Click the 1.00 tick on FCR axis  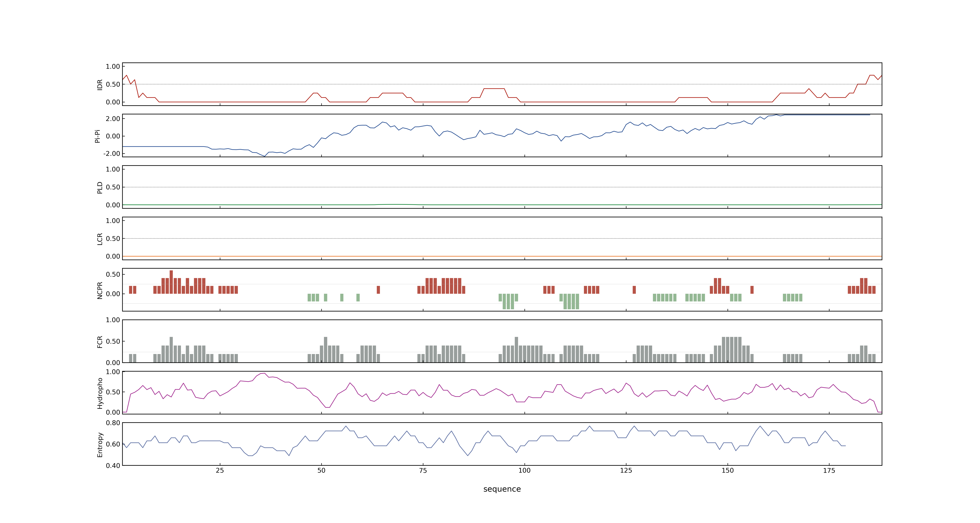click(x=113, y=320)
